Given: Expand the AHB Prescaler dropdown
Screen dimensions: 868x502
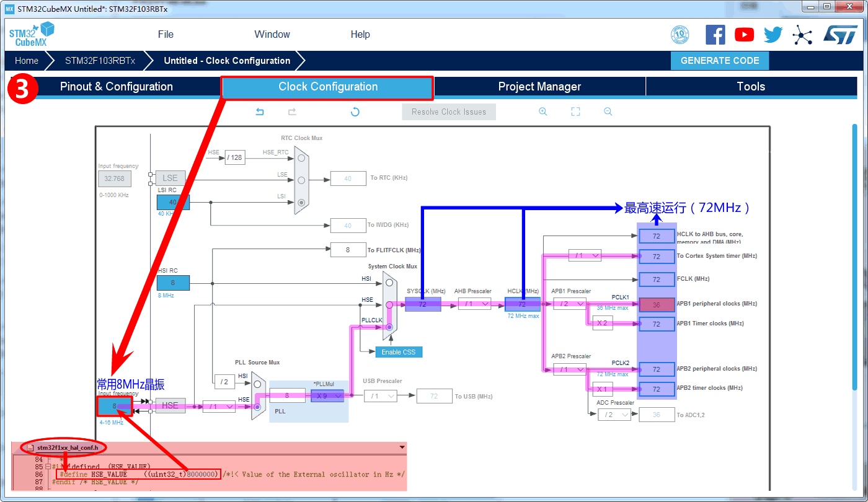Looking at the screenshot, I should pos(474,304).
